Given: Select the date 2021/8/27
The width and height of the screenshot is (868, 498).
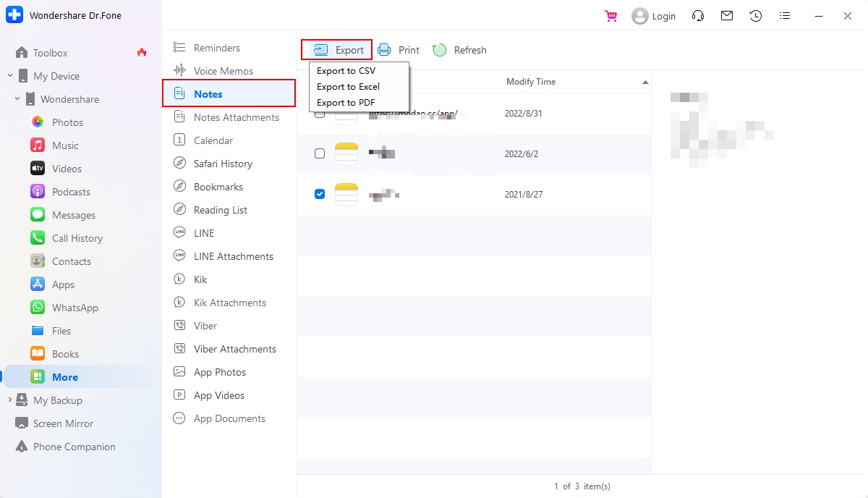Looking at the screenshot, I should coord(524,195).
